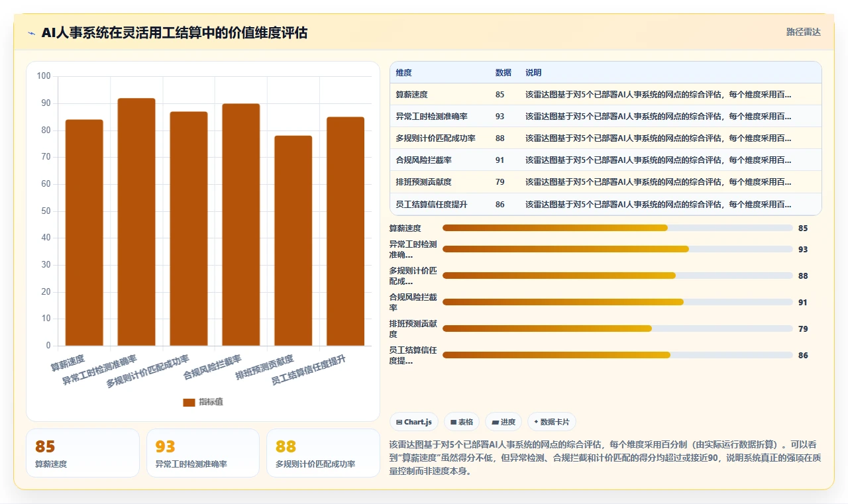This screenshot has height=504, width=848.
Task: Select the 表格 chip
Action: point(462,422)
